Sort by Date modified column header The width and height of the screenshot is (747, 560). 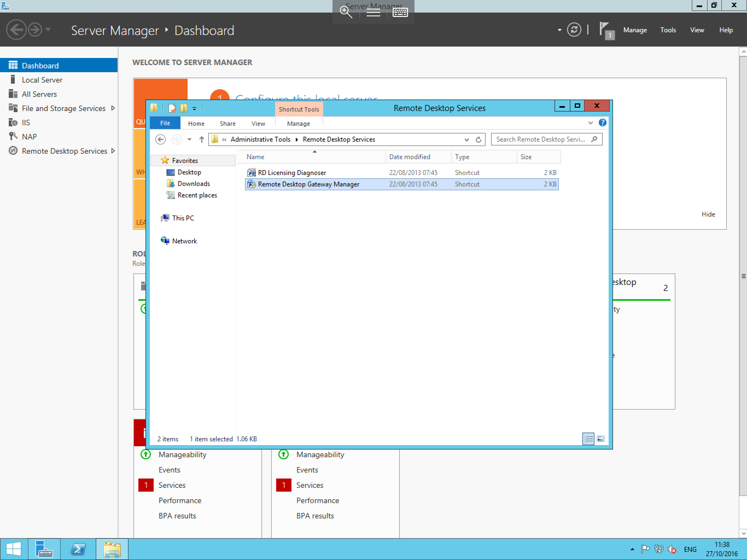click(x=418, y=157)
